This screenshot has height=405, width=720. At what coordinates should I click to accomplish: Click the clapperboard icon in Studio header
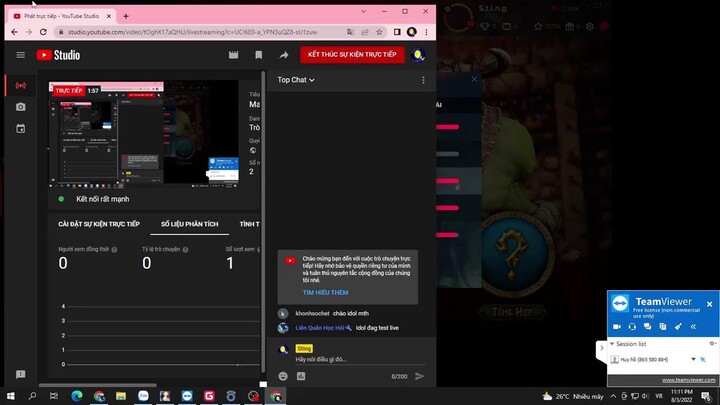(233, 55)
